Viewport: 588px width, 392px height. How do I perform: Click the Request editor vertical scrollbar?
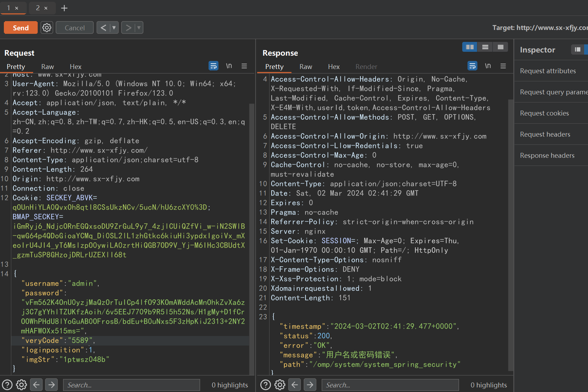click(252, 239)
